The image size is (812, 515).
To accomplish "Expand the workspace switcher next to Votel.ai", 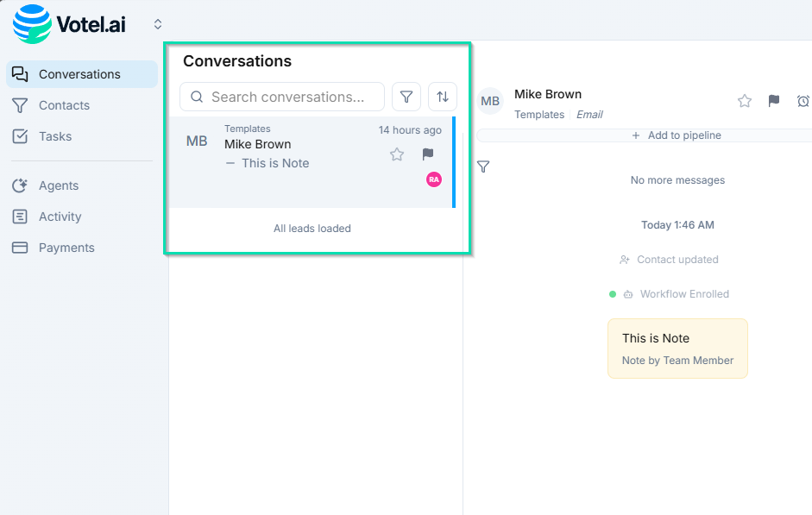I will 158,24.
